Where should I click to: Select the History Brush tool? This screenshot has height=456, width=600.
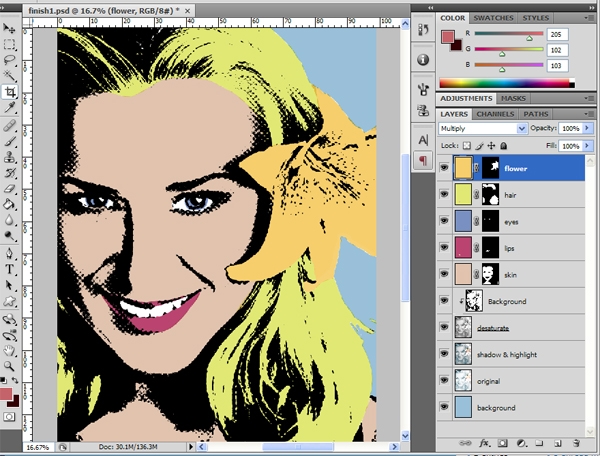coord(9,173)
